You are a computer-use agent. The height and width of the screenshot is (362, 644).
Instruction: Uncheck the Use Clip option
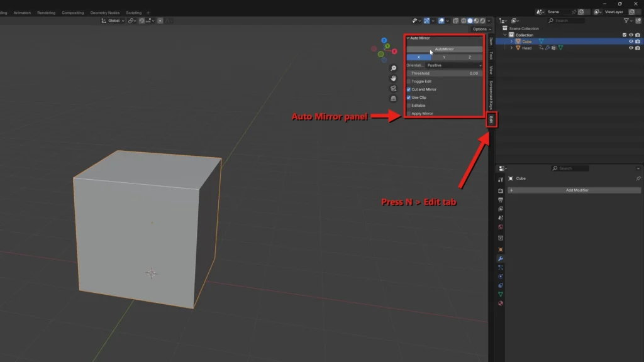point(409,97)
